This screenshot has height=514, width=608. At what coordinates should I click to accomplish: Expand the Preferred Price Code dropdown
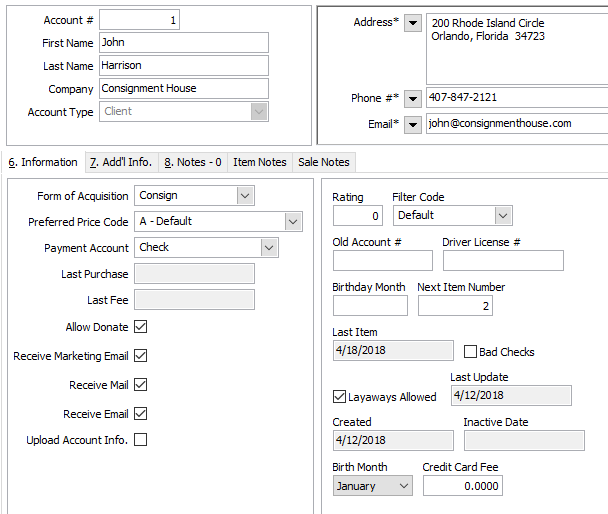click(293, 222)
